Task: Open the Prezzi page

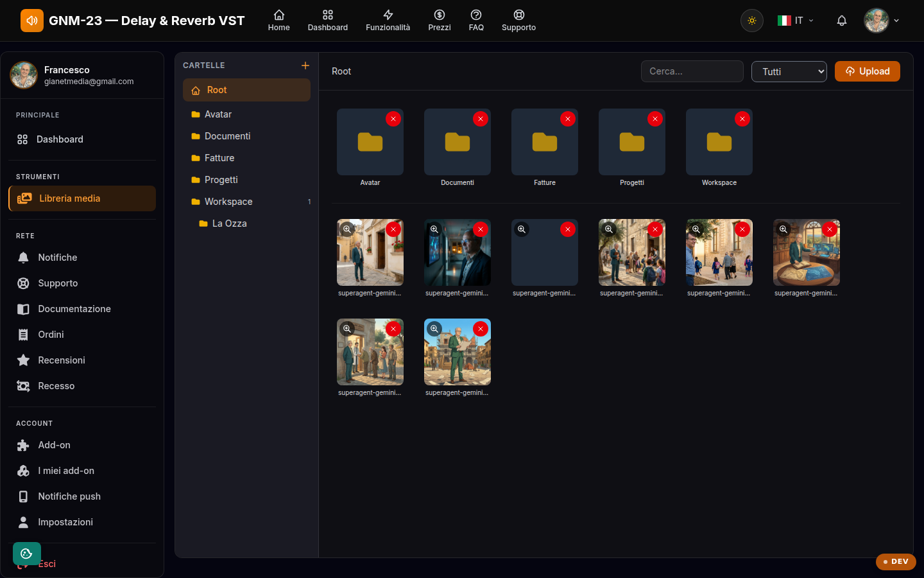Action: tap(440, 21)
